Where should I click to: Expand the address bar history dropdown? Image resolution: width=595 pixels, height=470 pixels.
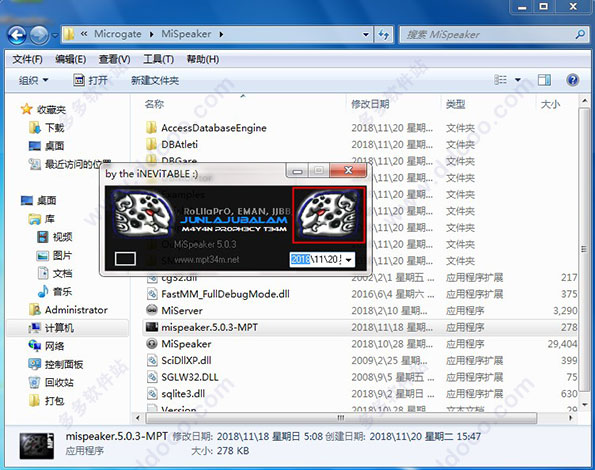pyautogui.click(x=366, y=35)
